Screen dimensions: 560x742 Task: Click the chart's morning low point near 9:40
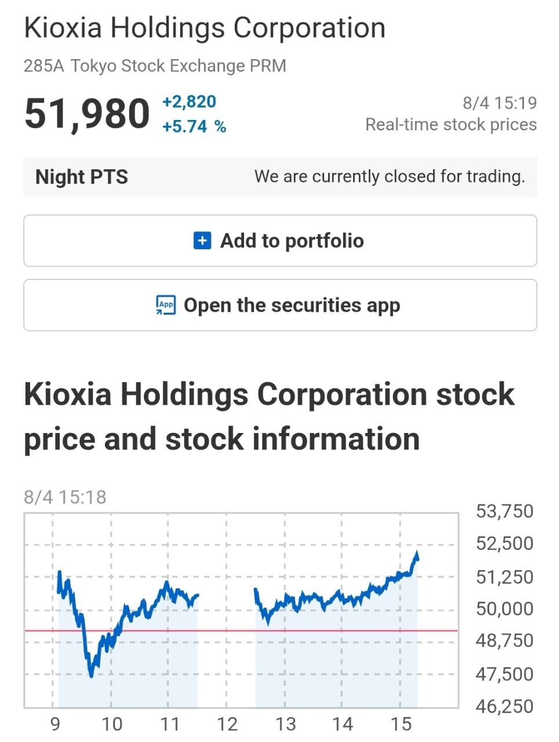click(91, 674)
